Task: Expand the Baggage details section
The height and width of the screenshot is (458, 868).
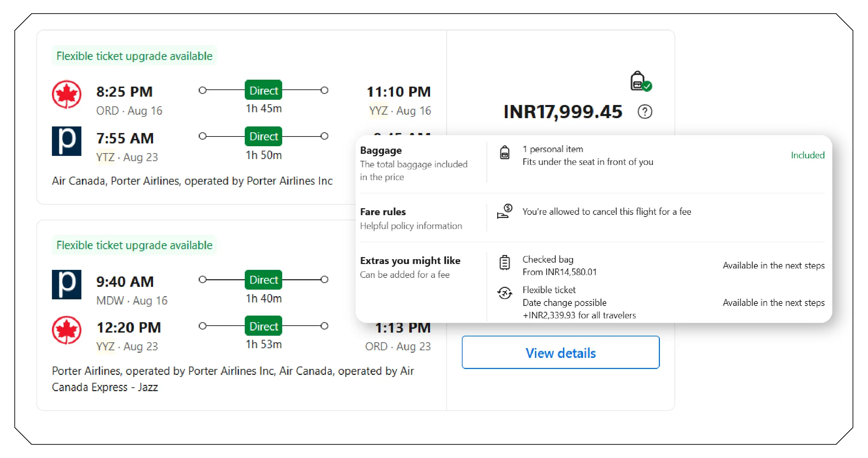Action: point(381,150)
